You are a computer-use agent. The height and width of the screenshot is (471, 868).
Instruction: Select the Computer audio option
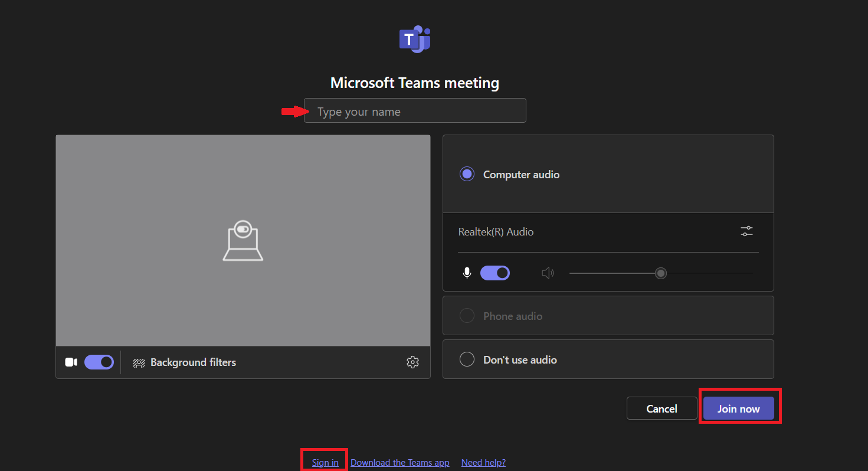[x=467, y=174]
